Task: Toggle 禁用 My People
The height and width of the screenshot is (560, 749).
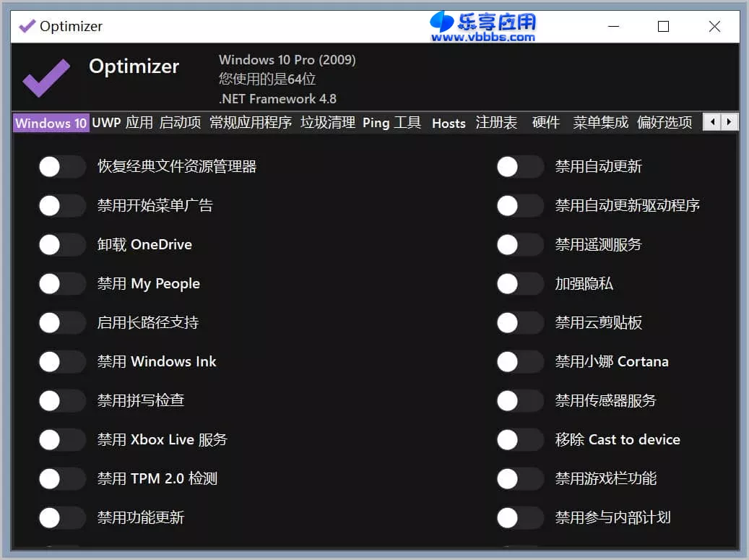Action: click(x=62, y=283)
